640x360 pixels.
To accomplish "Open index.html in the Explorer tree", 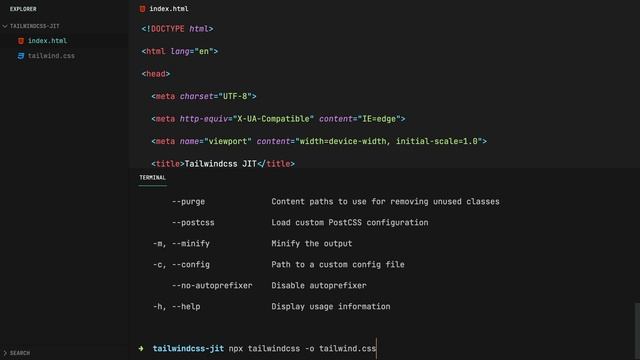I will [47, 41].
